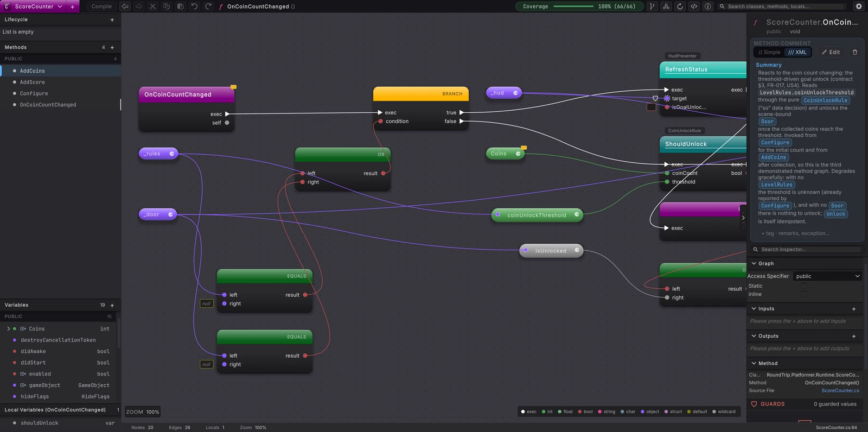The width and height of the screenshot is (868, 432).
Task: Collapse the Inputs section
Action: (x=754, y=309)
